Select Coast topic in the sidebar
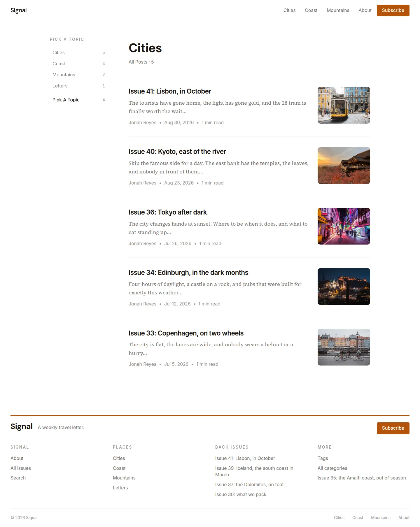The height and width of the screenshot is (527, 420). (x=78, y=64)
